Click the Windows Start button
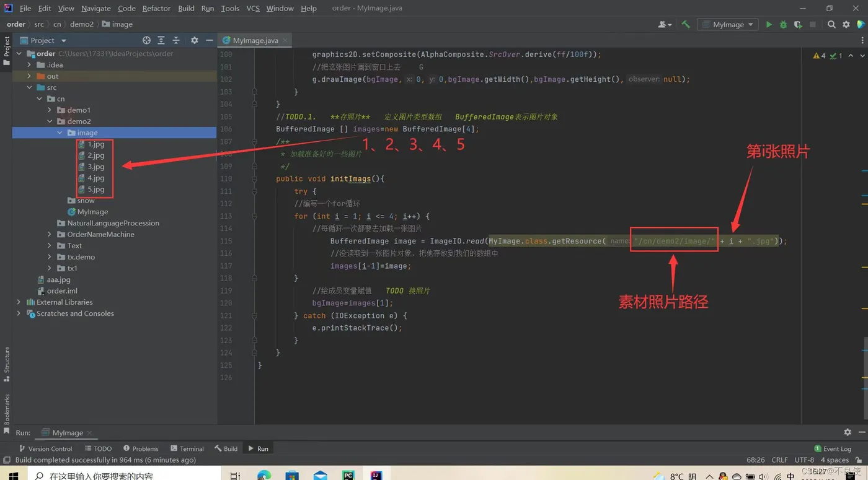This screenshot has height=480, width=868. click(12, 475)
